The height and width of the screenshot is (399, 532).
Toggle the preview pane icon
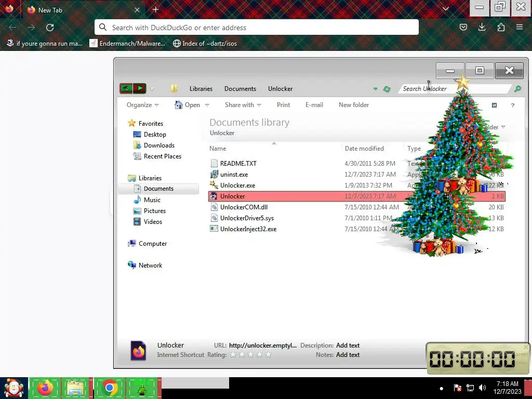tap(494, 105)
